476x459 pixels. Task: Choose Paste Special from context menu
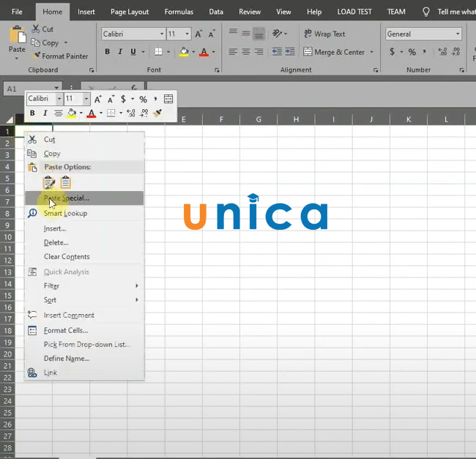[84, 198]
